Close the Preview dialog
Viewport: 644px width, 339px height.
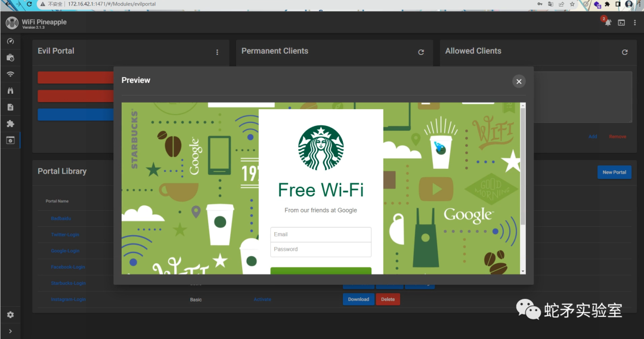pos(519,81)
